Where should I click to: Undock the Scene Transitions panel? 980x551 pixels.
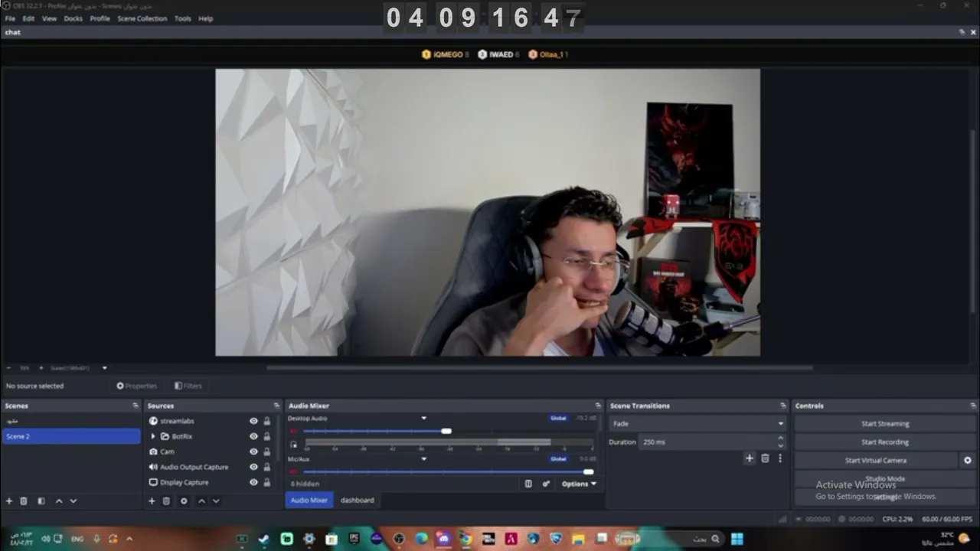click(x=783, y=406)
